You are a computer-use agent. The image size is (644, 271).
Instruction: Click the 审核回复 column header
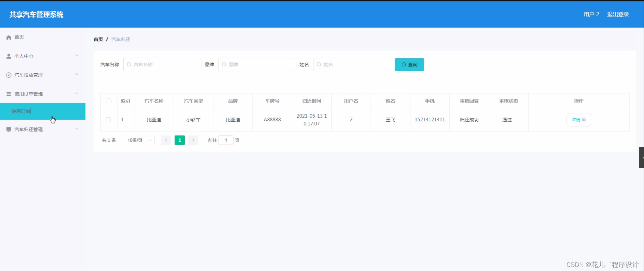pyautogui.click(x=469, y=101)
